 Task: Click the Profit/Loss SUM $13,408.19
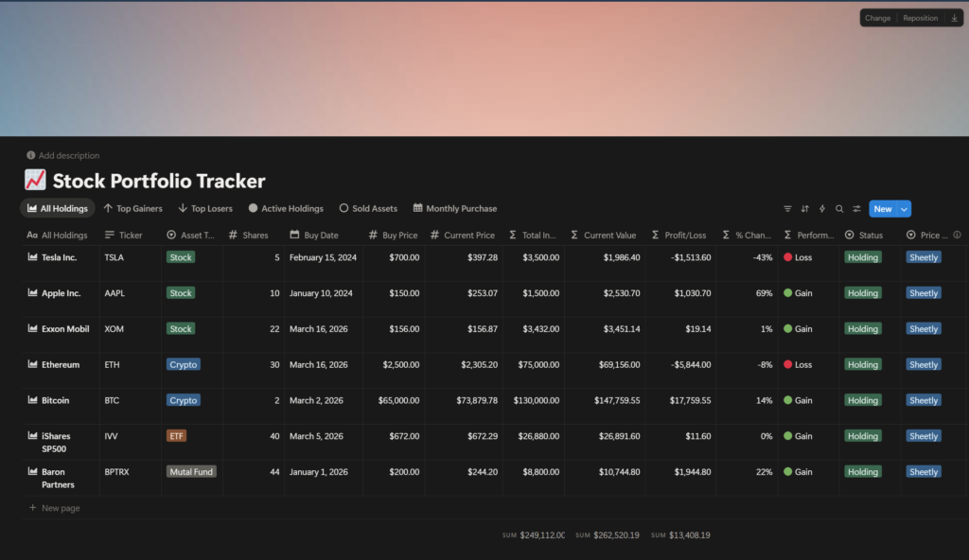(680, 535)
